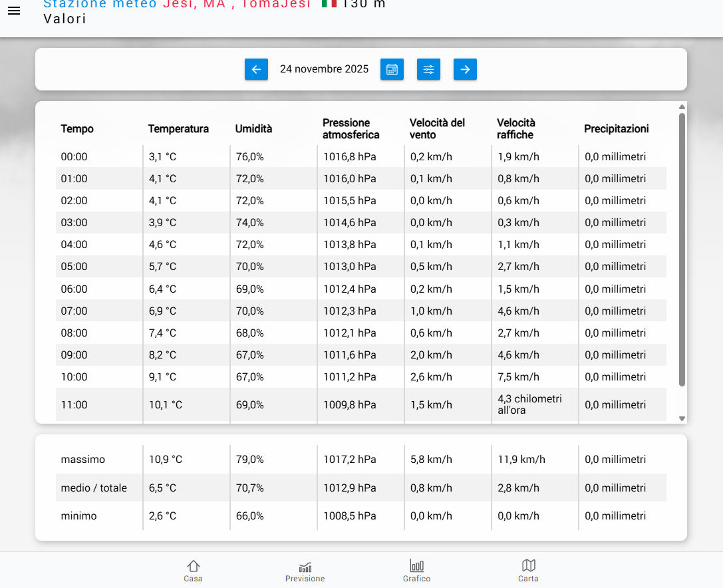Select the 11:00 row time cell
723x588 pixels.
point(74,405)
